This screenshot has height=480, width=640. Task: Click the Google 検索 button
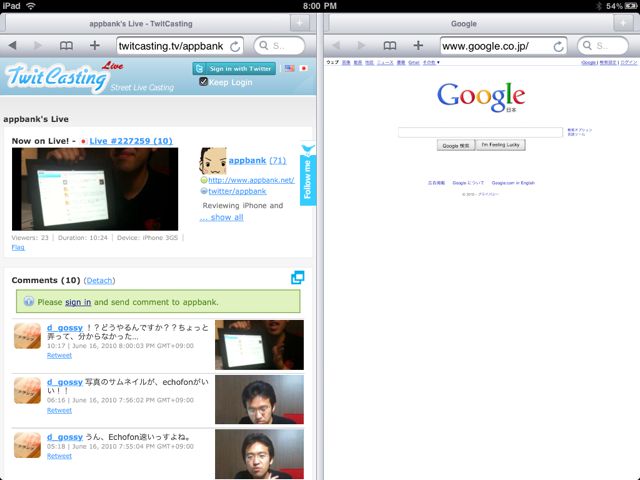[x=456, y=145]
